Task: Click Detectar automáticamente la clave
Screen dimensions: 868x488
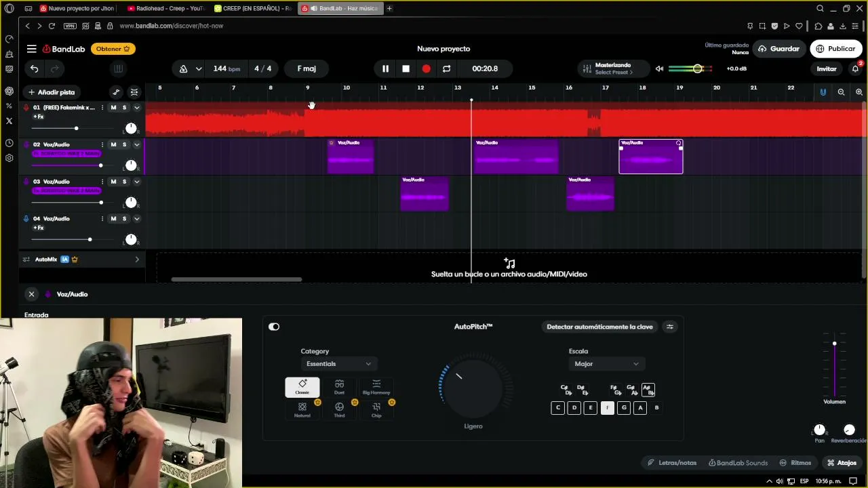Action: (x=599, y=327)
